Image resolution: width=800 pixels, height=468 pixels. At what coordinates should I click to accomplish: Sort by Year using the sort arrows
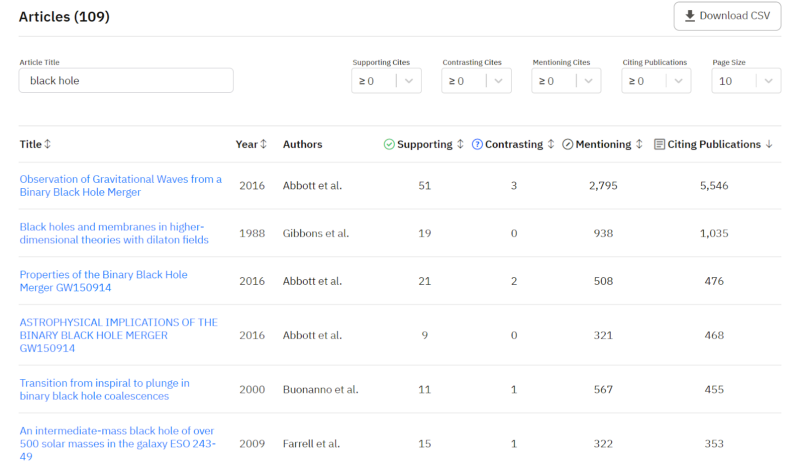263,144
